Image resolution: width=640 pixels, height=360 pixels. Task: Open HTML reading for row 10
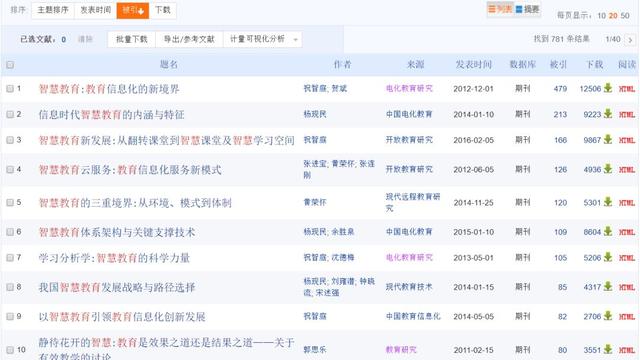tap(627, 350)
